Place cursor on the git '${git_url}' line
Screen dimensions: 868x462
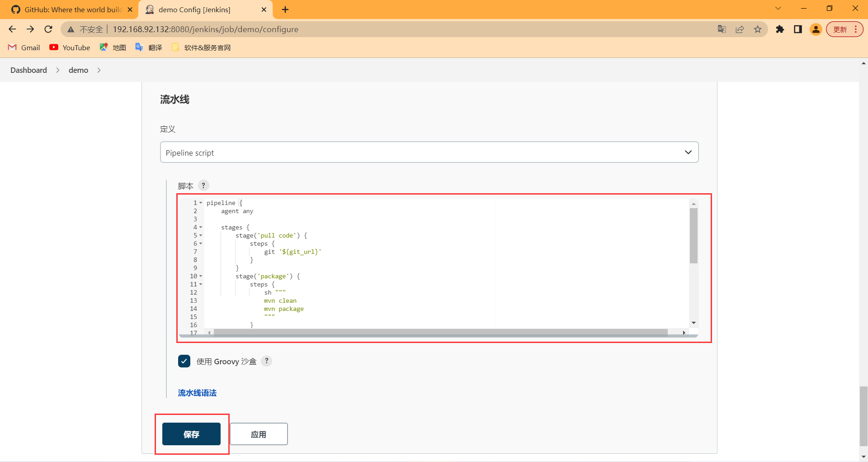(292, 252)
